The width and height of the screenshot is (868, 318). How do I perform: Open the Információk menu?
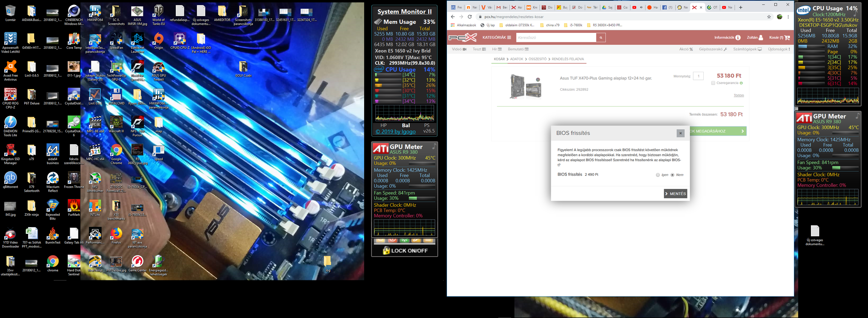[x=727, y=38]
